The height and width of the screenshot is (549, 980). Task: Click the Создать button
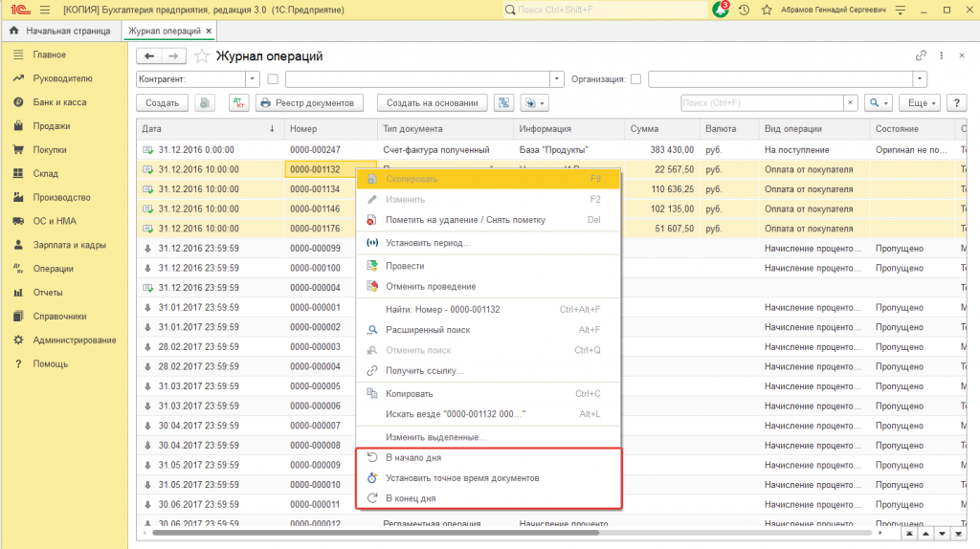point(163,102)
